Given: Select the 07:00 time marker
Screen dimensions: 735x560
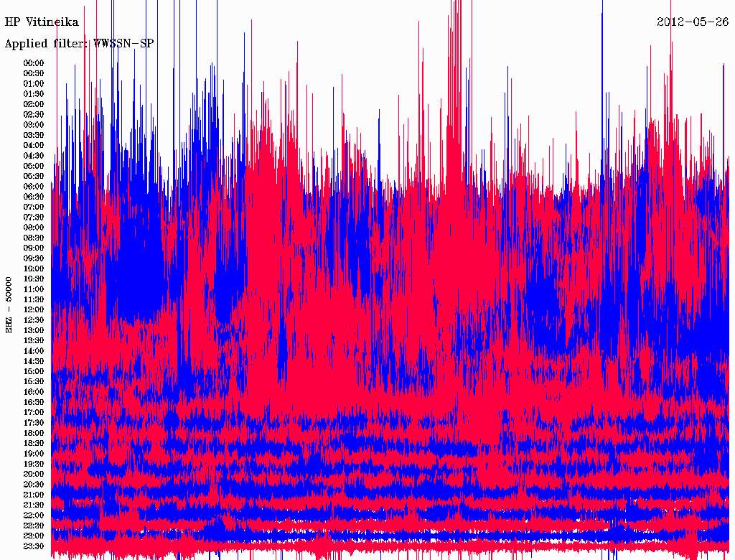Looking at the screenshot, I should [34, 207].
